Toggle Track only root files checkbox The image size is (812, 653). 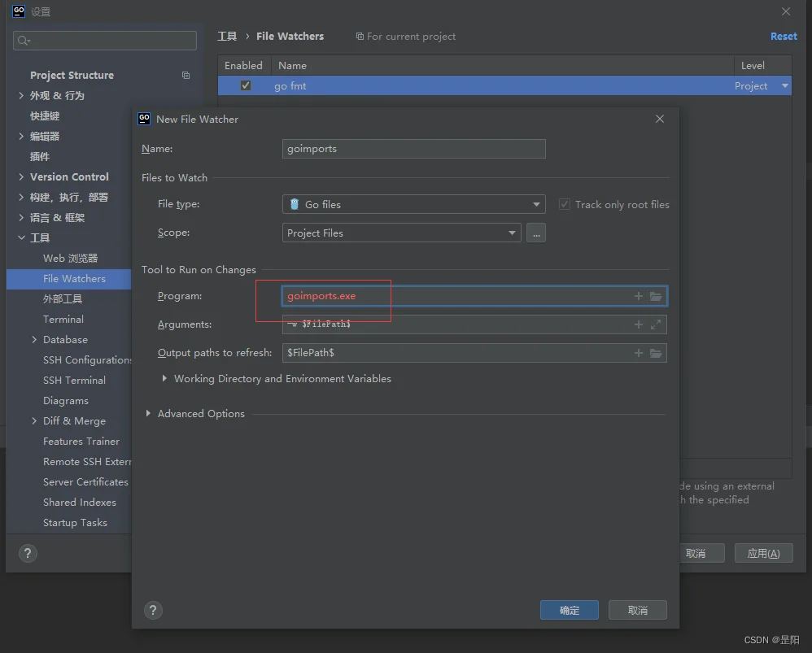(x=565, y=204)
